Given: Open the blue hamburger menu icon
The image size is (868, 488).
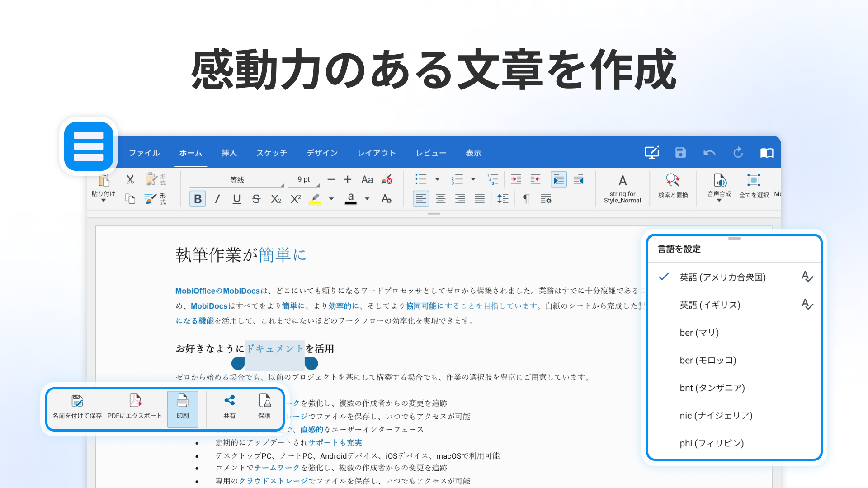Looking at the screenshot, I should (89, 146).
